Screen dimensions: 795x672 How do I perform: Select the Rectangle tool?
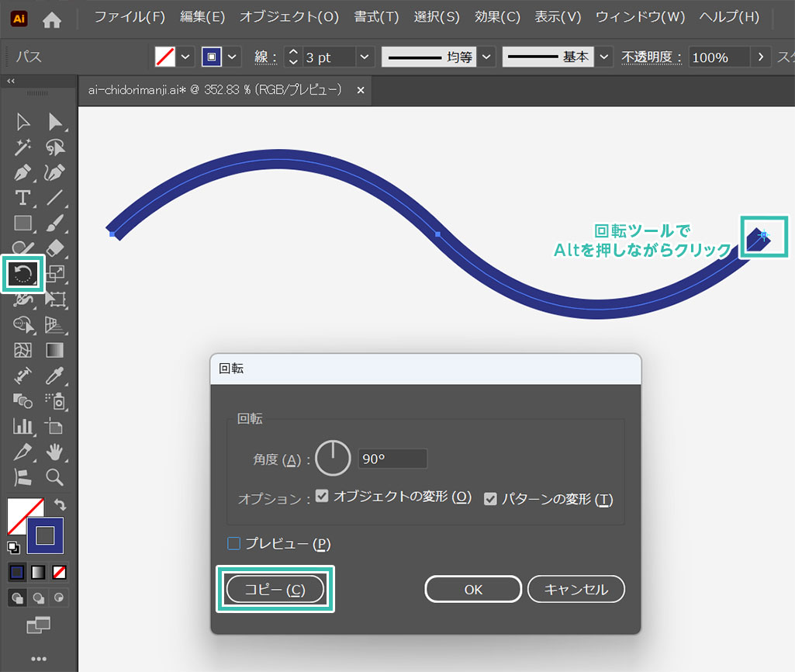(22, 223)
